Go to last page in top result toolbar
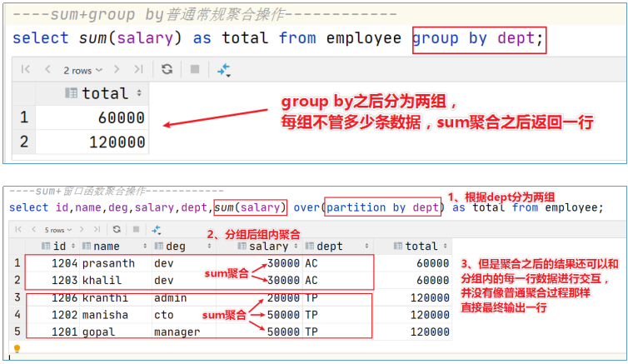Screen dimensions: 628x364 point(138,70)
